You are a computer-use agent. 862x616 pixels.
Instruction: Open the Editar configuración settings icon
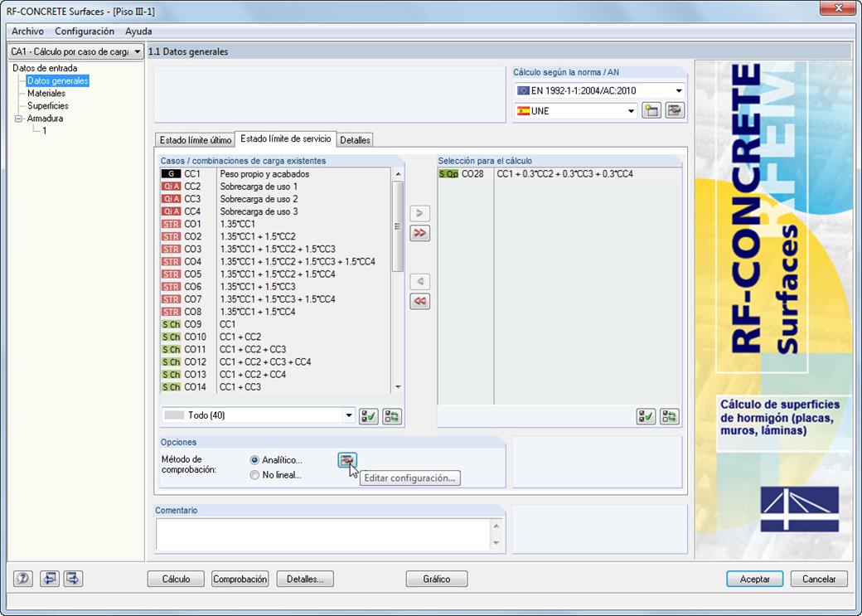click(347, 461)
